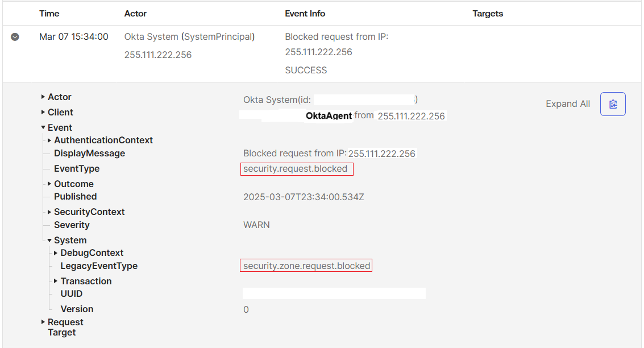This screenshot has height=348, width=644.
Task: Expand the Actor section
Action: (x=43, y=97)
